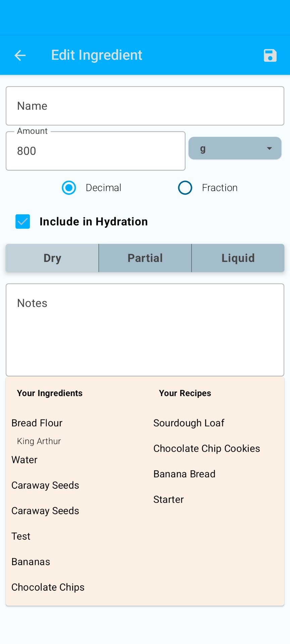Tap the back arrow icon
Image resolution: width=290 pixels, height=644 pixels.
click(20, 55)
